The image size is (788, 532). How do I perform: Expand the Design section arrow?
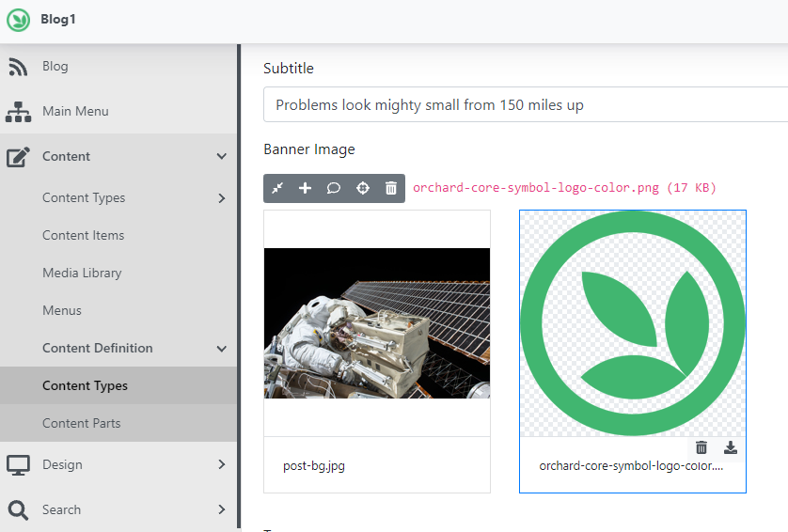pyautogui.click(x=222, y=464)
